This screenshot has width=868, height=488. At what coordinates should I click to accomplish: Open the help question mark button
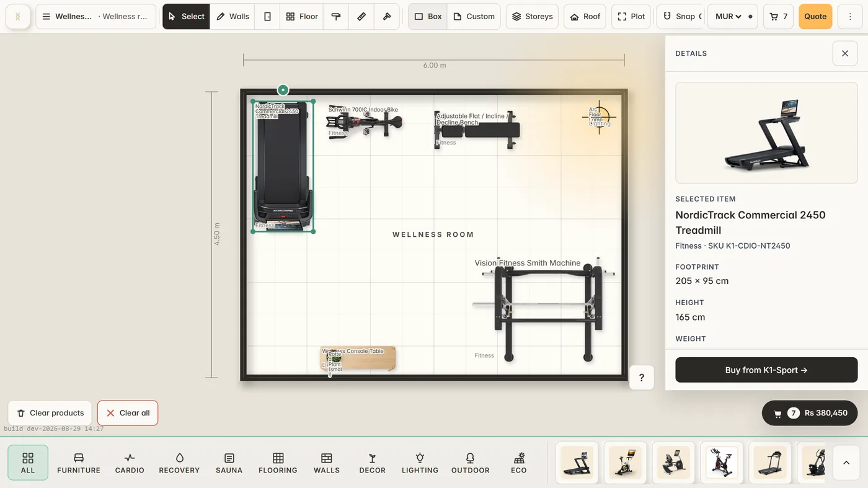[642, 377]
